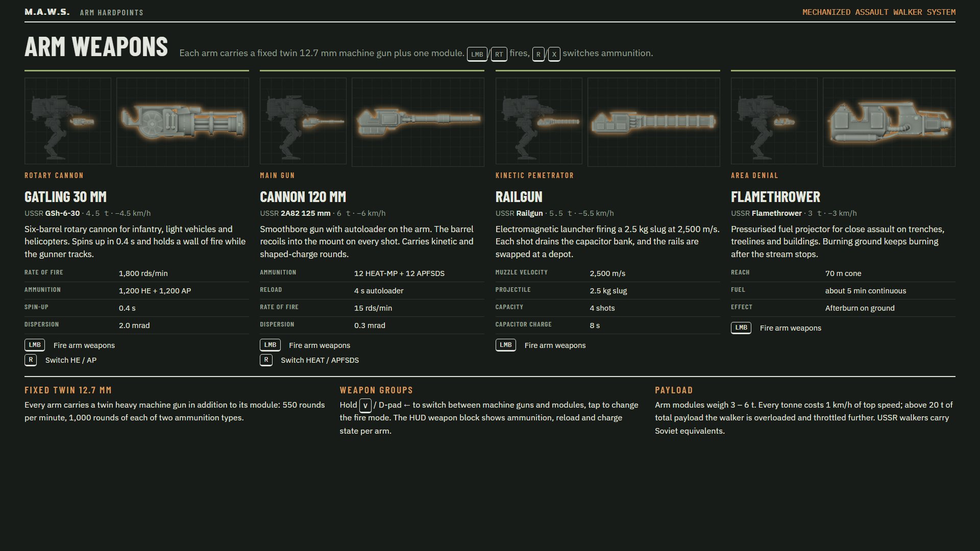Click the '1,800 rds/min' rate of fire value
Screen dimensions: 980x551
(143, 273)
